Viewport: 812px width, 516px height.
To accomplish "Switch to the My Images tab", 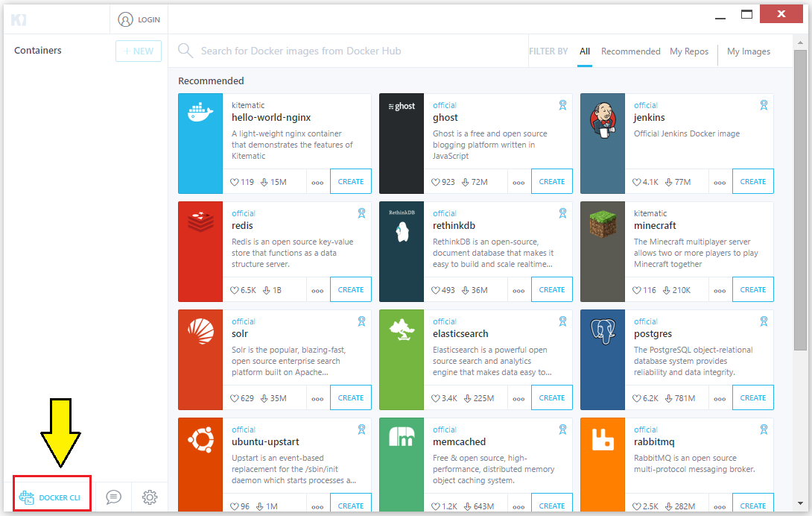I will coord(748,51).
